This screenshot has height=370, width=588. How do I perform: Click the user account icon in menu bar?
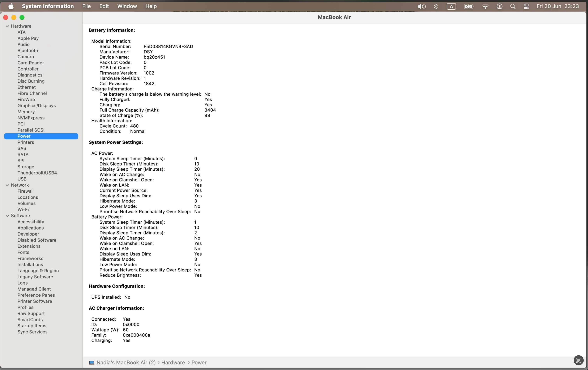pyautogui.click(x=499, y=6)
